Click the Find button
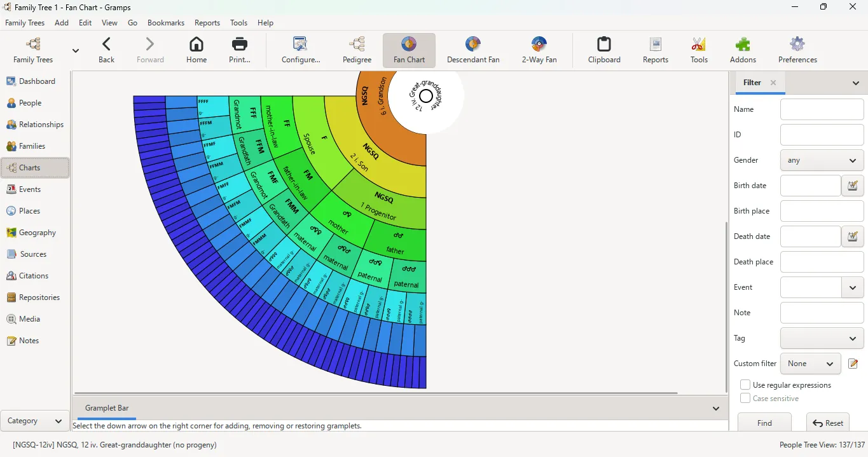 (x=764, y=423)
